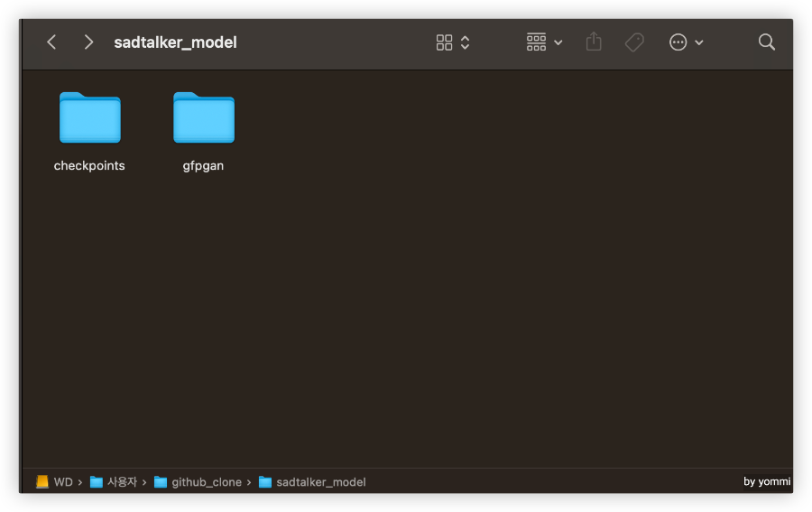Viewport: 812px width, 512px height.
Task: Click the sadtalker_model window title
Action: click(x=176, y=42)
